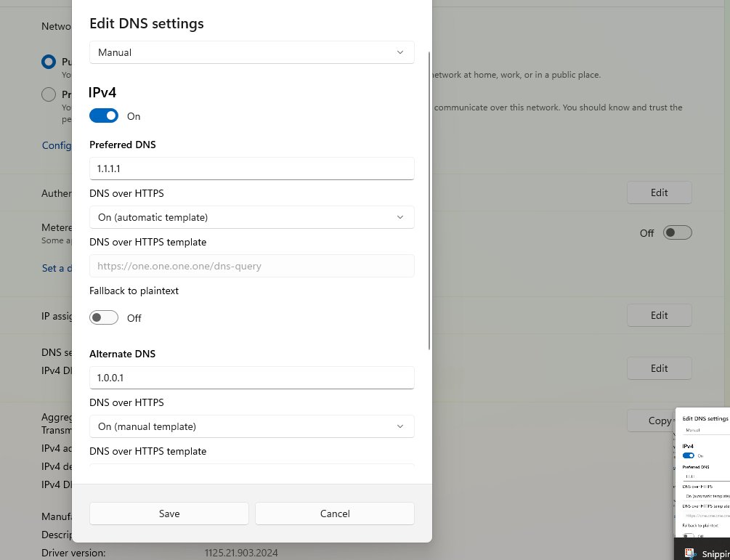Turn off the IPv4 toggle
This screenshot has width=730, height=560.
104,116
